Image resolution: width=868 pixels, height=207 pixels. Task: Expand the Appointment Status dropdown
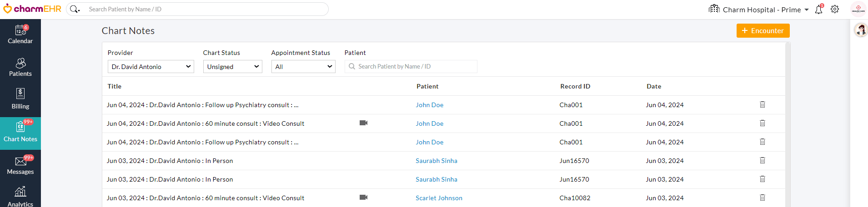point(303,67)
